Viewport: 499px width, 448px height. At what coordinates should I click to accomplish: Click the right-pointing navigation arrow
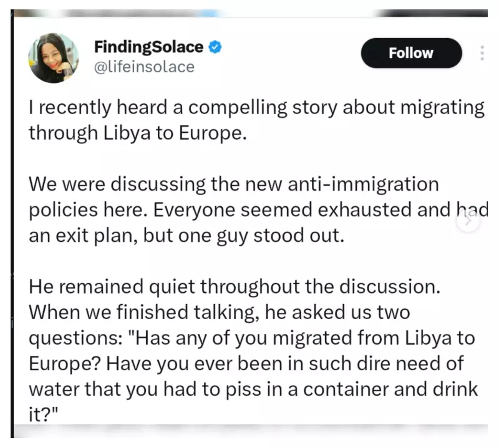468,221
